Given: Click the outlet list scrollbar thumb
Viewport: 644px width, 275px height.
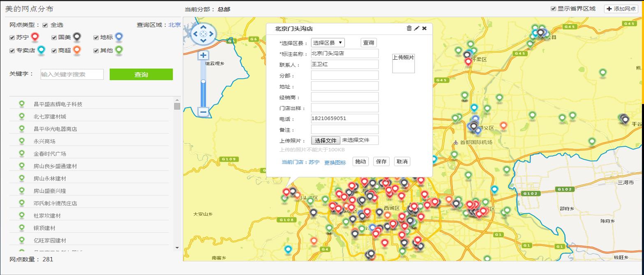Looking at the screenshot, I should (x=177, y=106).
